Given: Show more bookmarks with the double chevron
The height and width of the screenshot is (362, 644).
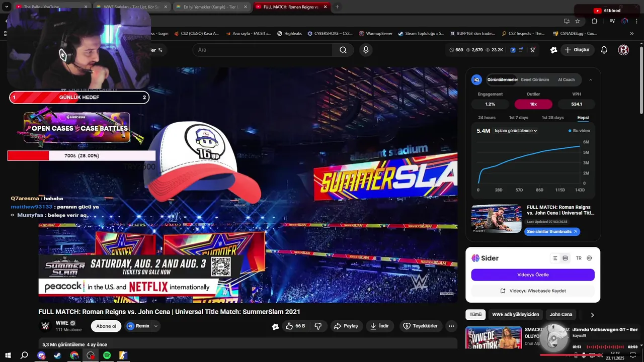Looking at the screenshot, I should click(x=632, y=34).
